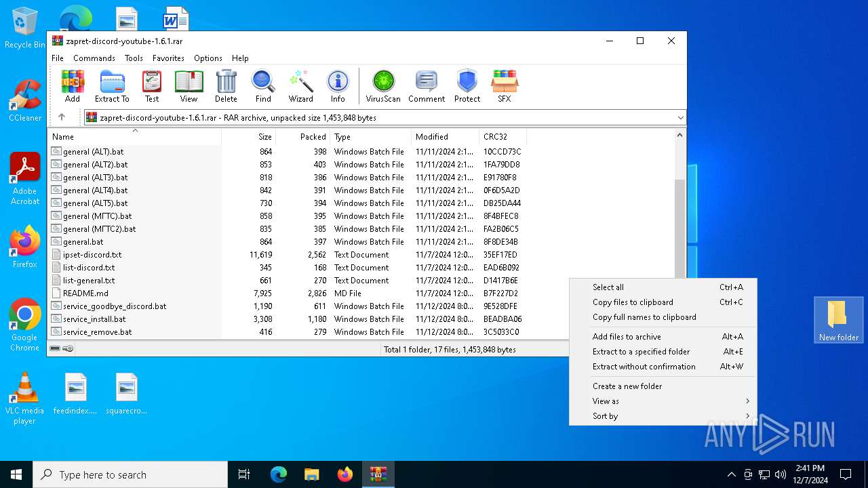Click WinRAR icon in taskbar
This screenshot has width=868, height=488.
378,474
